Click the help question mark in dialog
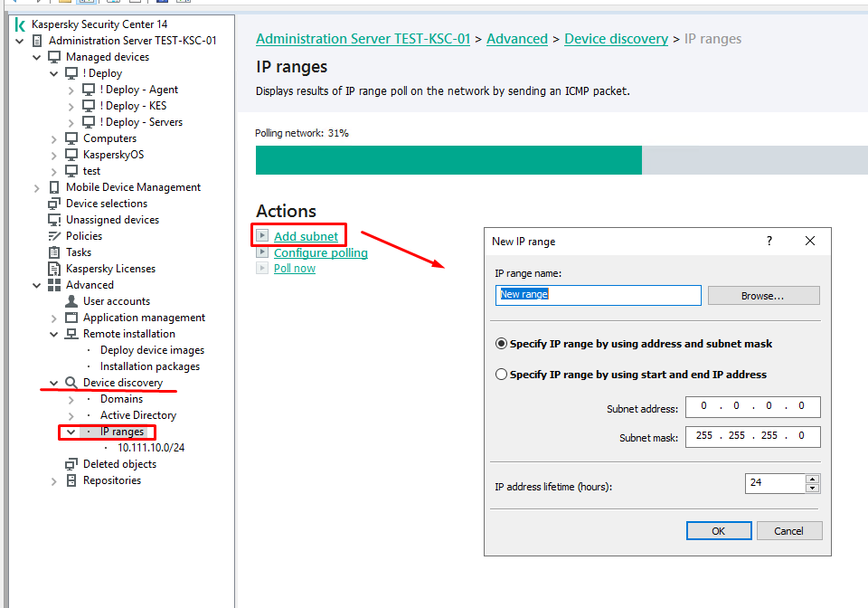 [x=769, y=241]
